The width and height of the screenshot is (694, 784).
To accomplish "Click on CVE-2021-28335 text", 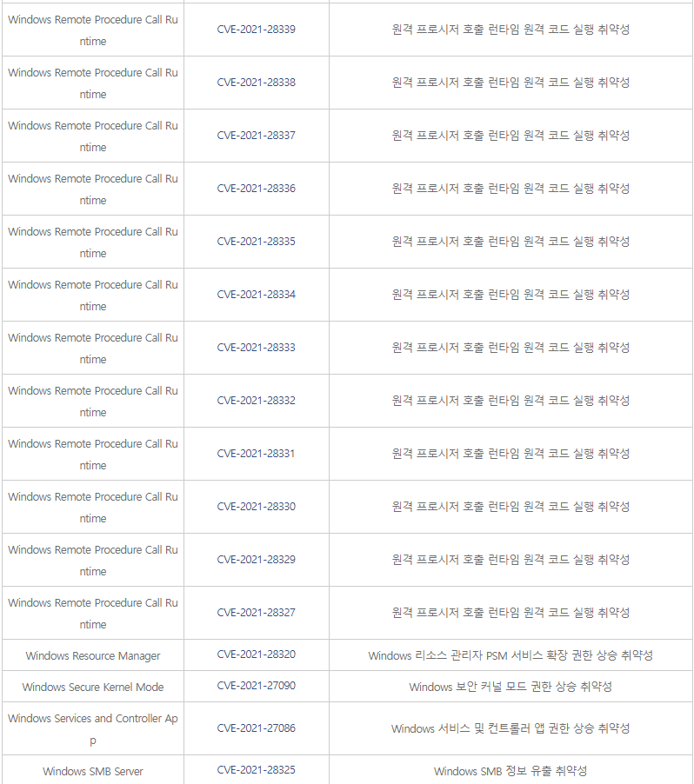I will click(x=256, y=242).
